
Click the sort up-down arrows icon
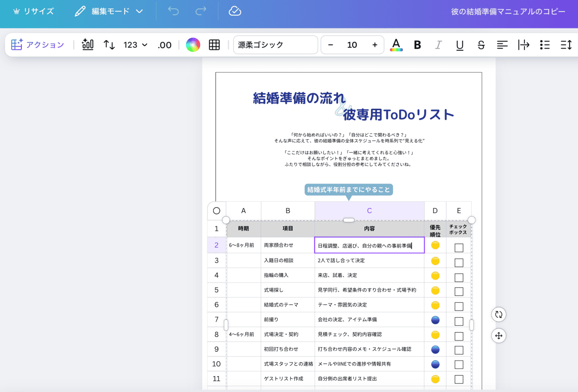(x=109, y=45)
